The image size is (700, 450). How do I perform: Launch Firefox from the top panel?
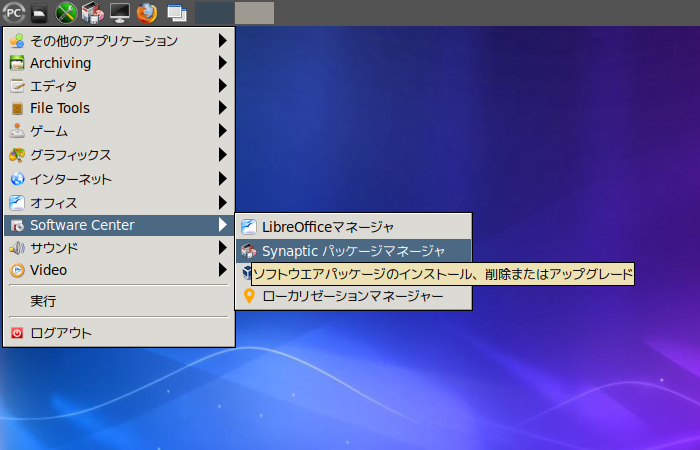(146, 13)
